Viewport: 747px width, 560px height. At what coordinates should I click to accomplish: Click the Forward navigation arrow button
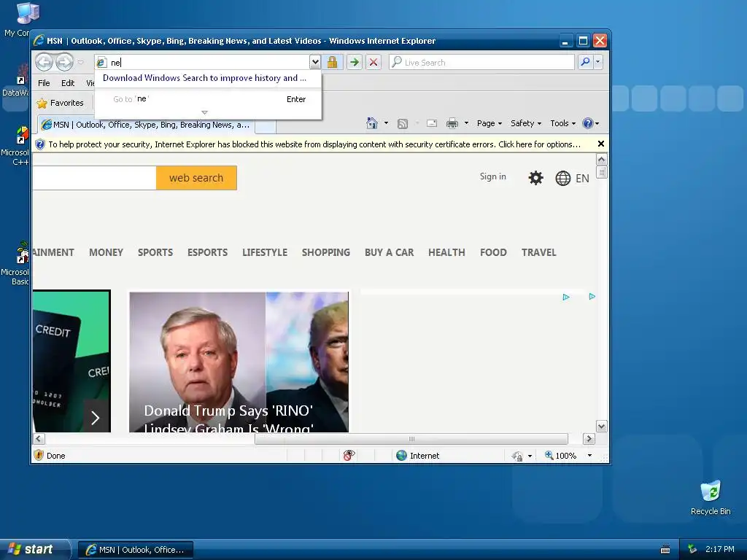point(64,62)
